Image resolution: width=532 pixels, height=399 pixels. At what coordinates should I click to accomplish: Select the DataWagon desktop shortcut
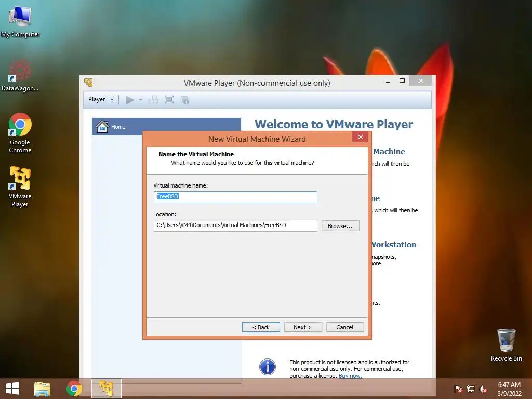20,75
